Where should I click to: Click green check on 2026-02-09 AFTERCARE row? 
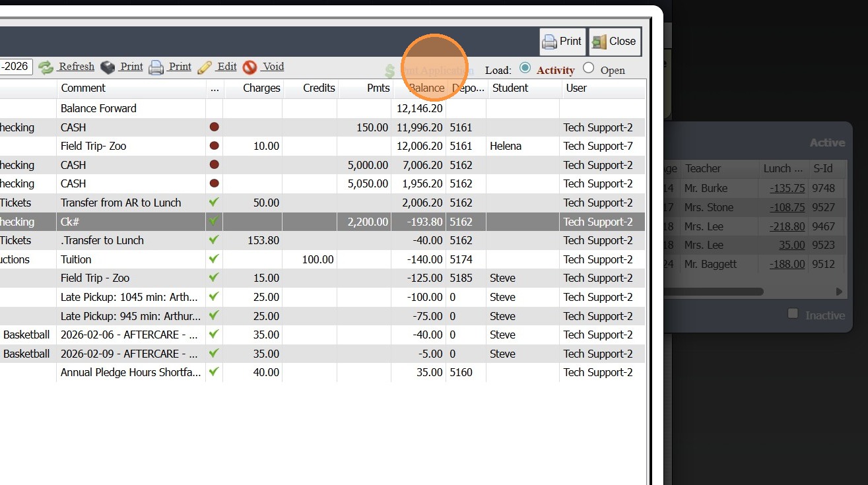pyautogui.click(x=214, y=353)
